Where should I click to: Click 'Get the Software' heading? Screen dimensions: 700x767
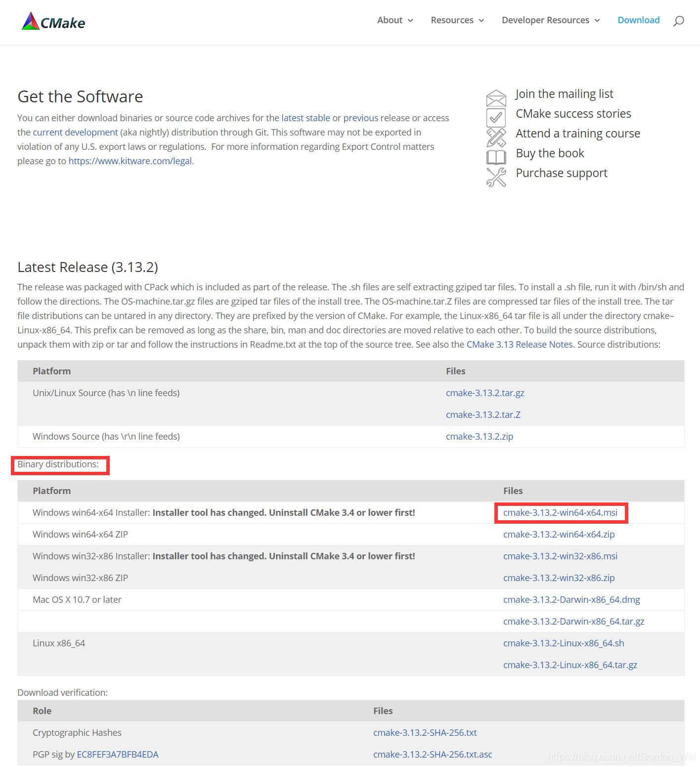click(x=80, y=96)
